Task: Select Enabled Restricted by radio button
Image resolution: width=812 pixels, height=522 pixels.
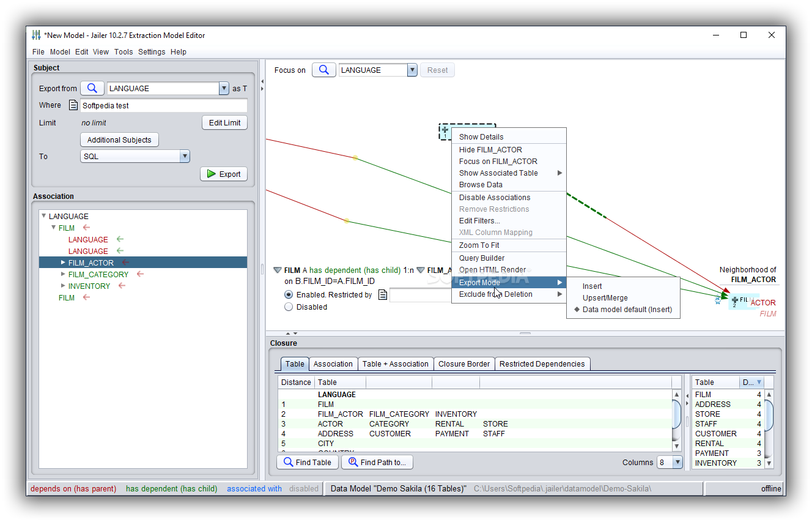Action: pyautogui.click(x=289, y=295)
